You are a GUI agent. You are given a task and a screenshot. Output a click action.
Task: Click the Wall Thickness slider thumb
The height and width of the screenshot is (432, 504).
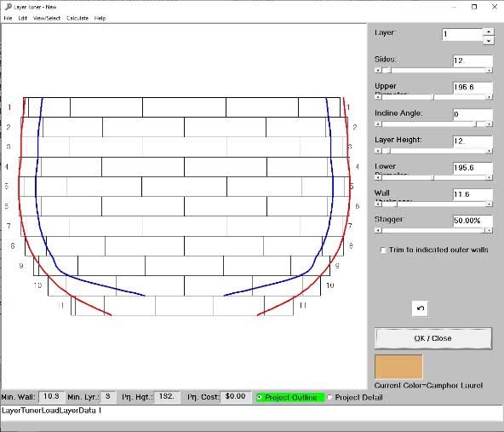(x=396, y=204)
